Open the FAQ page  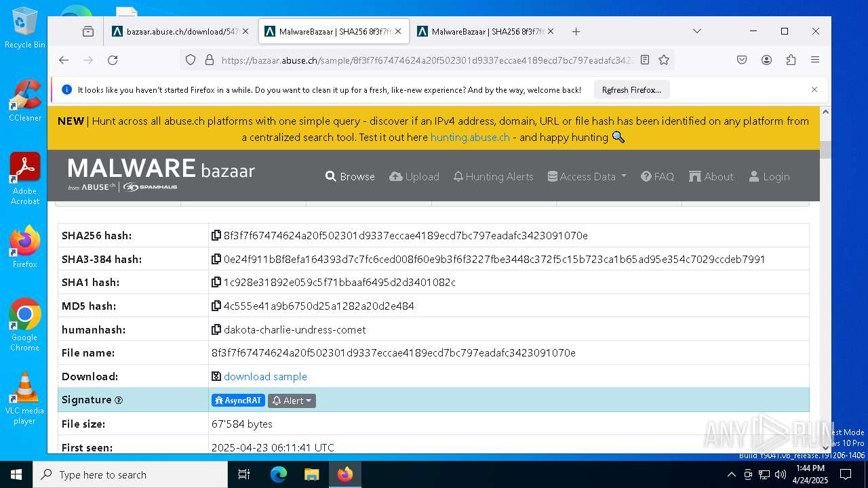click(657, 176)
